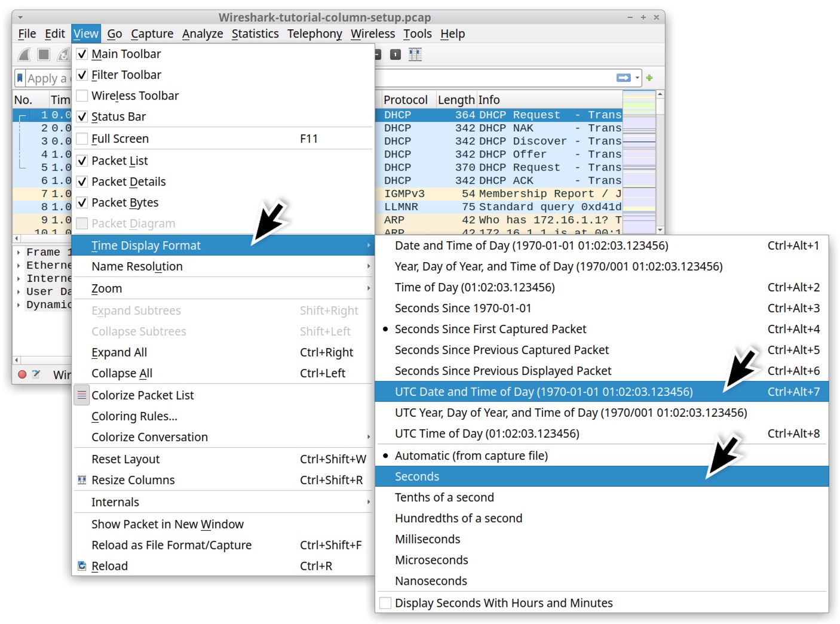Image resolution: width=840 pixels, height=624 pixels.
Task: Click the Reload menu entry icon
Action: point(82,566)
